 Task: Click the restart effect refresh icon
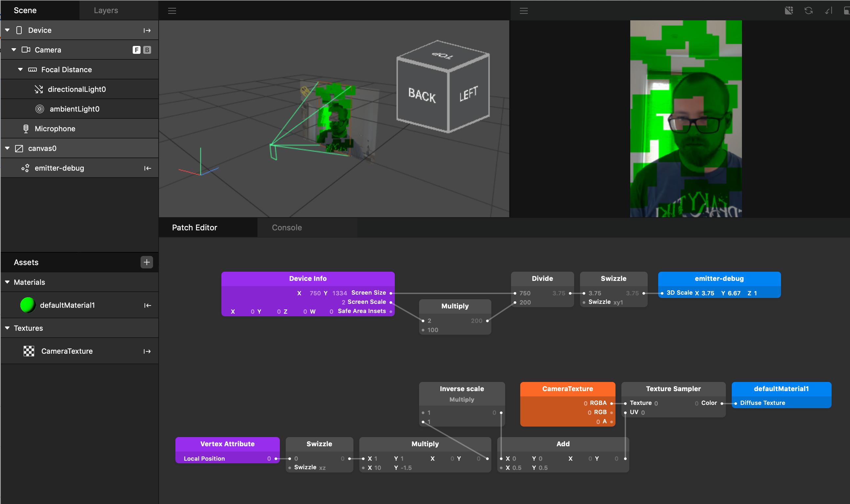click(x=809, y=10)
